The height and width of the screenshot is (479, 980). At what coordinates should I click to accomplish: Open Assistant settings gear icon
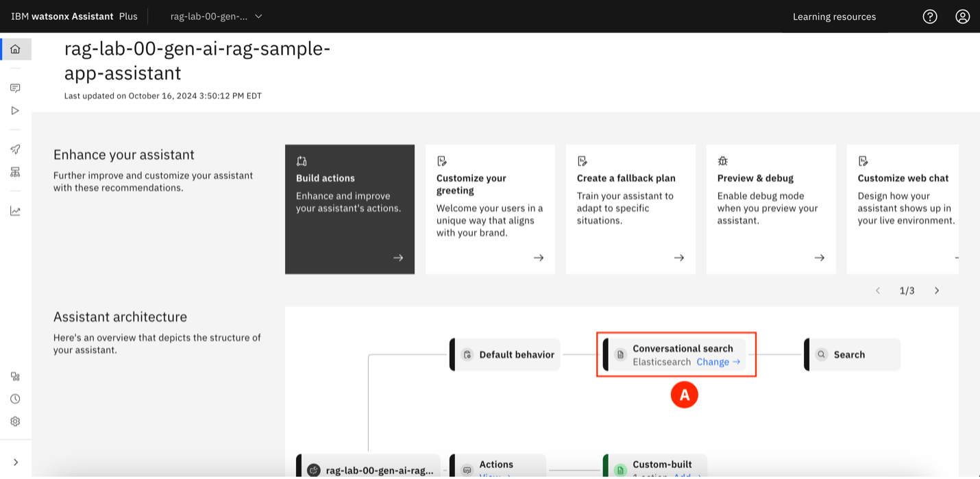click(x=15, y=421)
